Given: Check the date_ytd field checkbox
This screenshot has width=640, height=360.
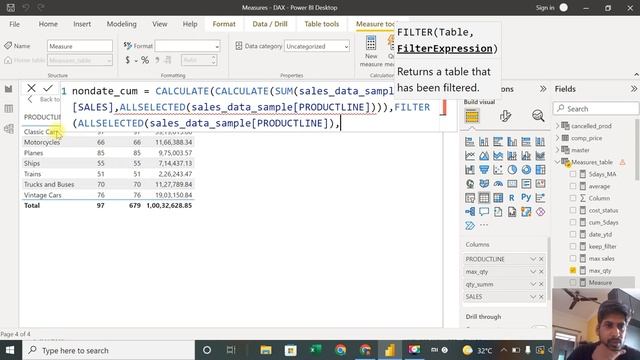Looking at the screenshot, I should 573,234.
